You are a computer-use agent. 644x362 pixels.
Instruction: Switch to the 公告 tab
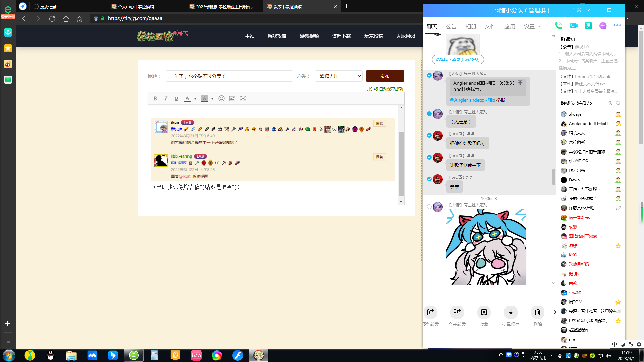tap(451, 26)
